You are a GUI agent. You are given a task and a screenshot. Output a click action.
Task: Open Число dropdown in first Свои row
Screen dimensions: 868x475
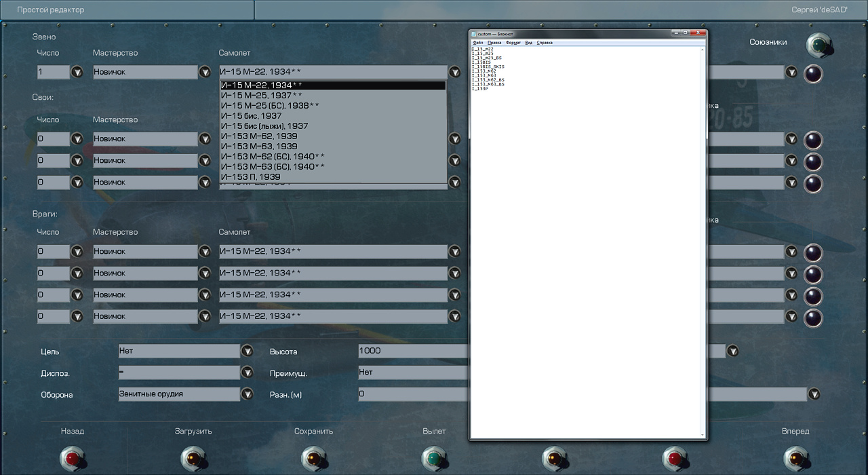77,138
